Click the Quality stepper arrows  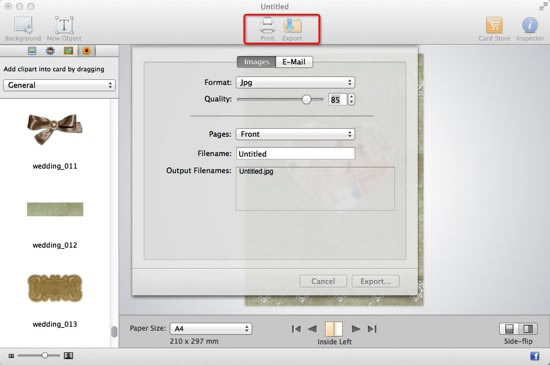[351, 100]
